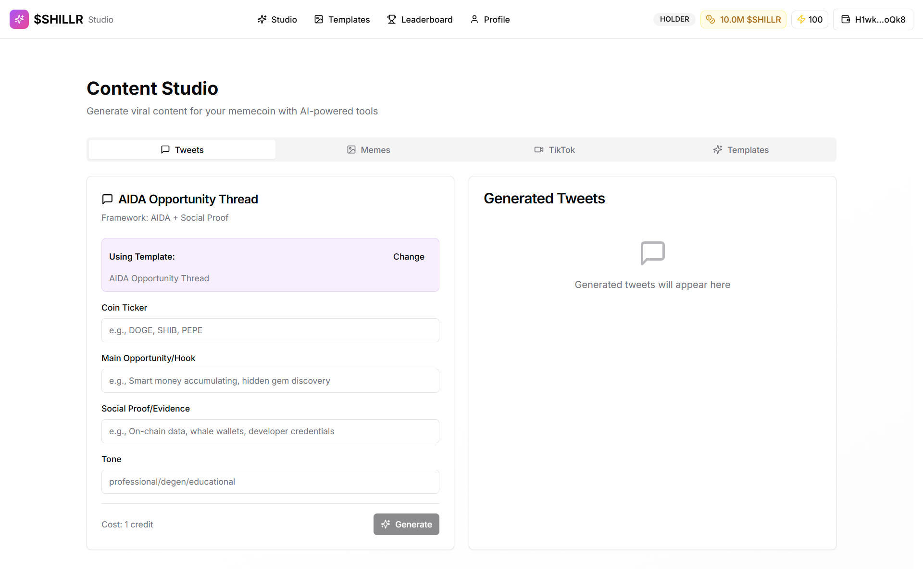This screenshot has width=923, height=588.
Task: Select the Templates content tab
Action: (x=741, y=150)
